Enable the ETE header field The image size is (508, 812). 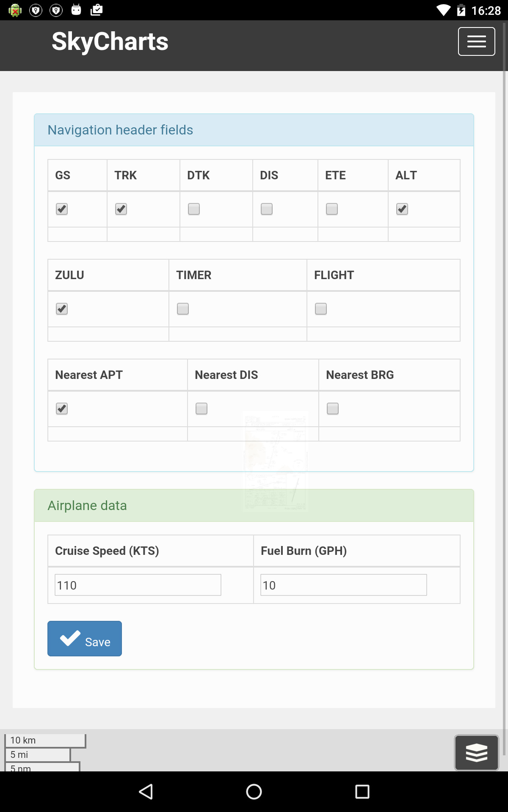pos(332,209)
